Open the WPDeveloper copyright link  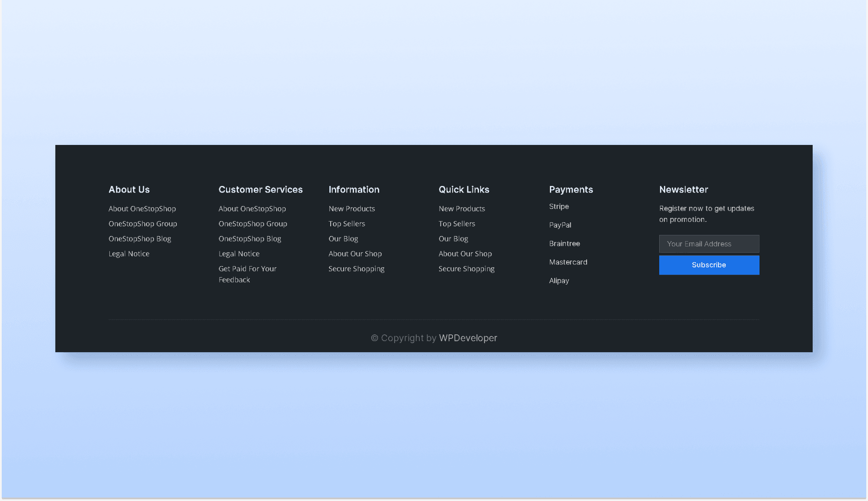click(x=468, y=338)
